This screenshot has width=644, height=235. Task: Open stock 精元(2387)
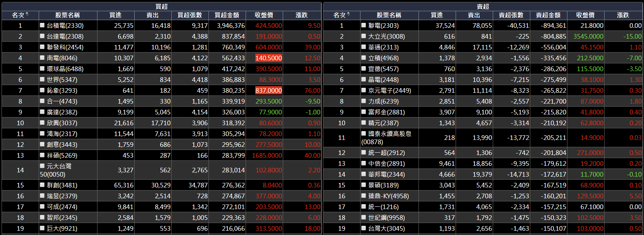(x=383, y=123)
